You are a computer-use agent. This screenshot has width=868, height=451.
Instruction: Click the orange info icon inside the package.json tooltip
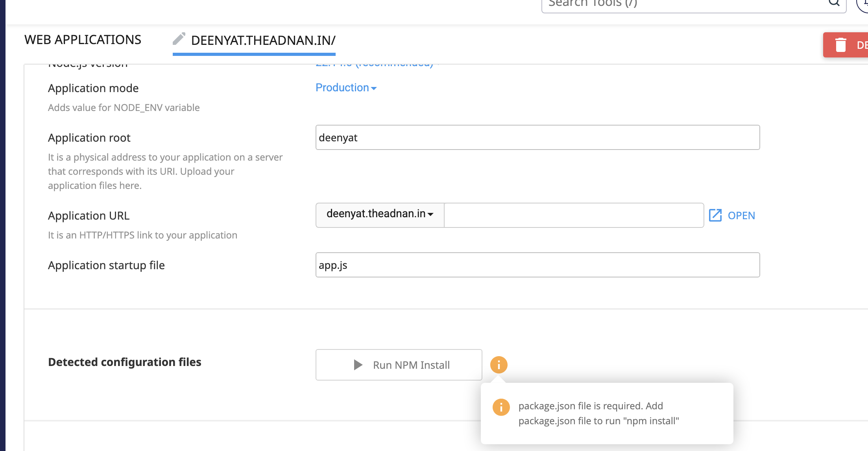[501, 407]
